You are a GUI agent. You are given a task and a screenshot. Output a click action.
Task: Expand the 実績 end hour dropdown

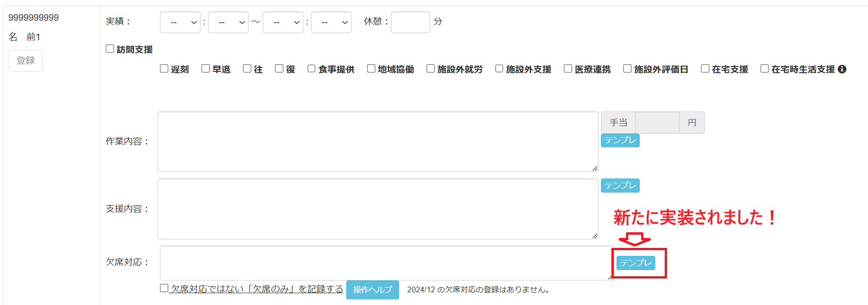(x=283, y=22)
